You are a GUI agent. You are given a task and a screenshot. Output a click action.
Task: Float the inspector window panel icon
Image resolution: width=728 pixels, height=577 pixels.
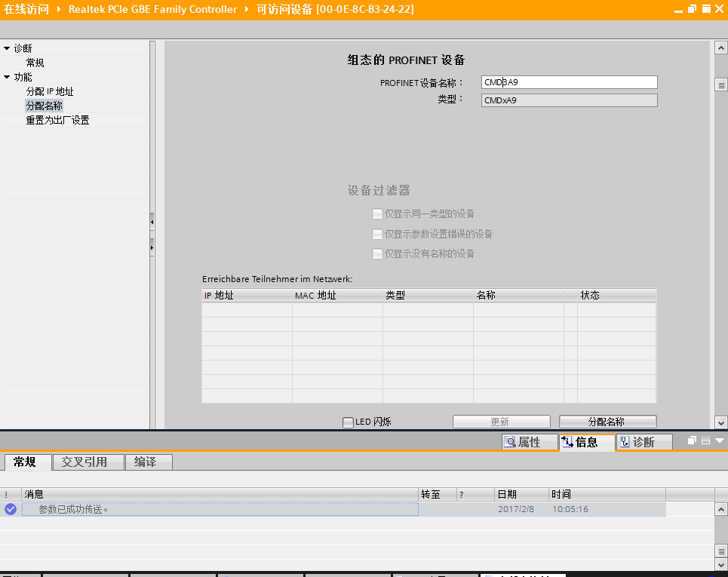pyautogui.click(x=692, y=440)
